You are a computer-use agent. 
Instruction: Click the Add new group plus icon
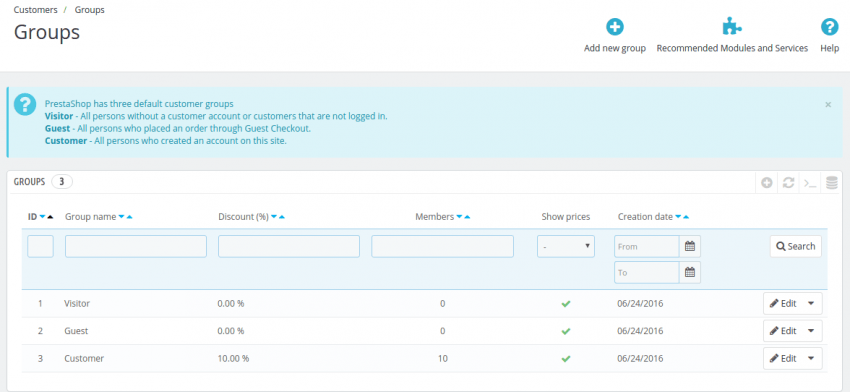click(x=615, y=27)
